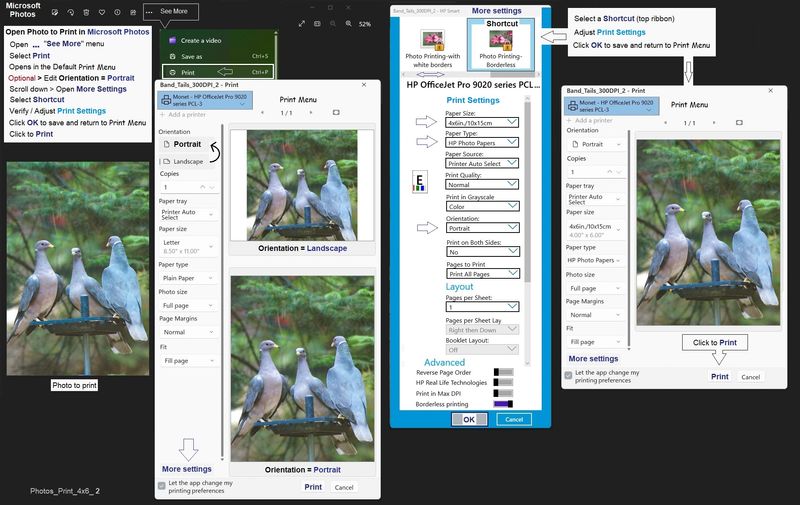Open the Pages per Sheet dropdown
Image resolution: width=800 pixels, height=505 pixels.
[x=482, y=307]
